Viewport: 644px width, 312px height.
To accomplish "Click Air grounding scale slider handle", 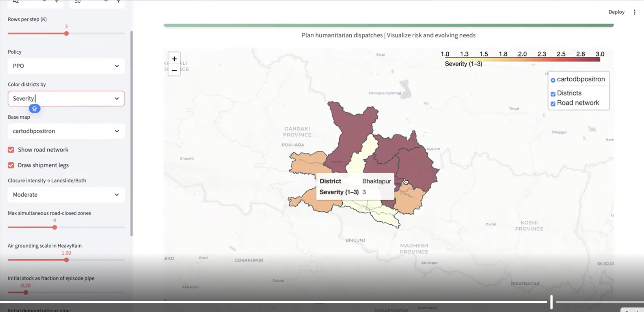I will tap(66, 260).
